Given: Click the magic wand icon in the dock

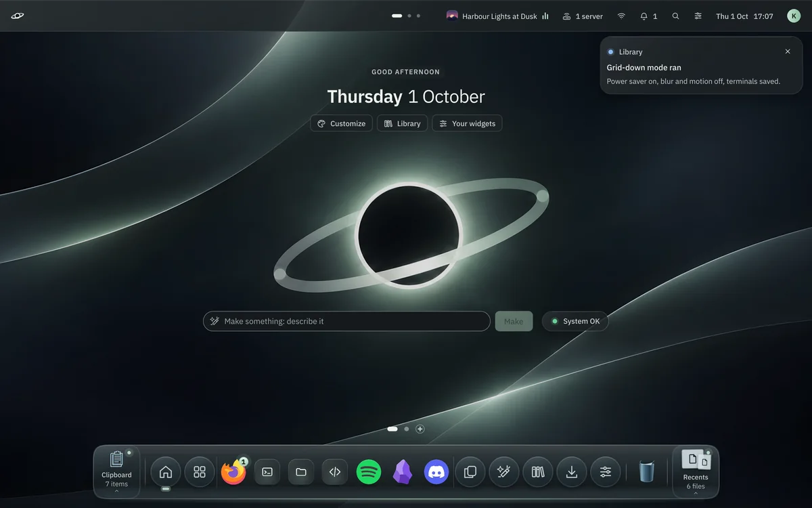Looking at the screenshot, I should pyautogui.click(x=504, y=471).
